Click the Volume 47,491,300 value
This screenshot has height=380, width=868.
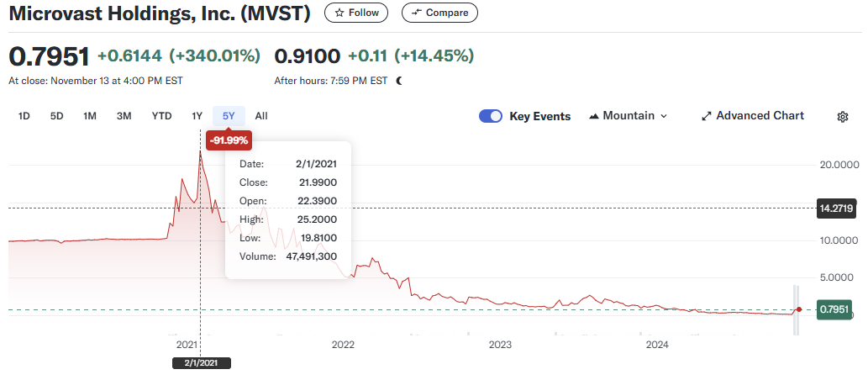(309, 256)
